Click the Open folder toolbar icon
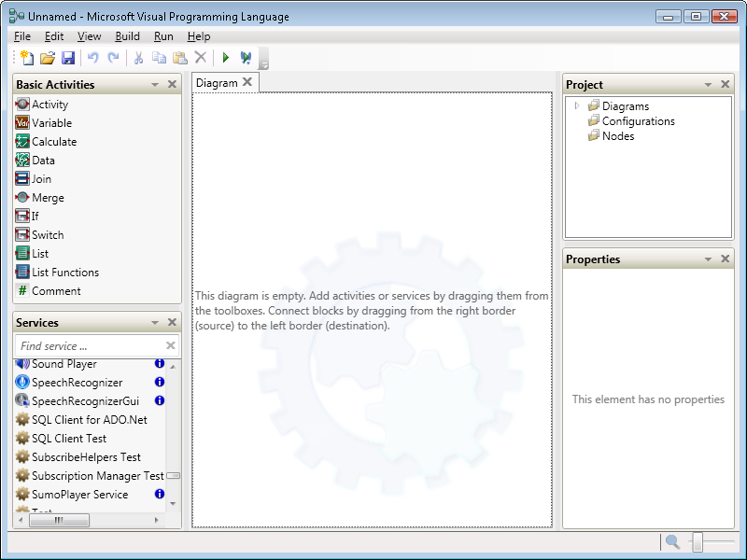 click(x=47, y=58)
